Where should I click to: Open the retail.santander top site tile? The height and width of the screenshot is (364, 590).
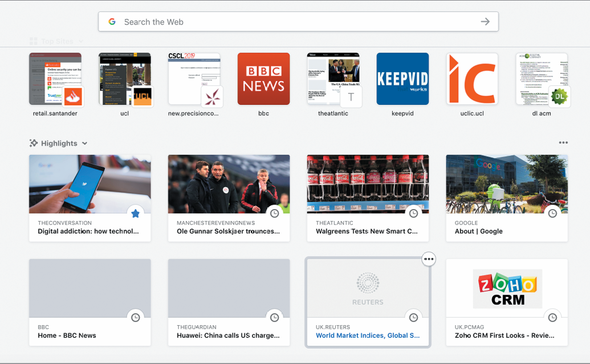tap(55, 79)
